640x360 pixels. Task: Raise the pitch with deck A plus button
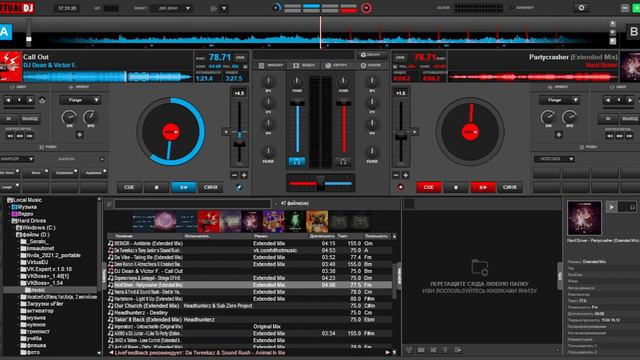click(244, 175)
